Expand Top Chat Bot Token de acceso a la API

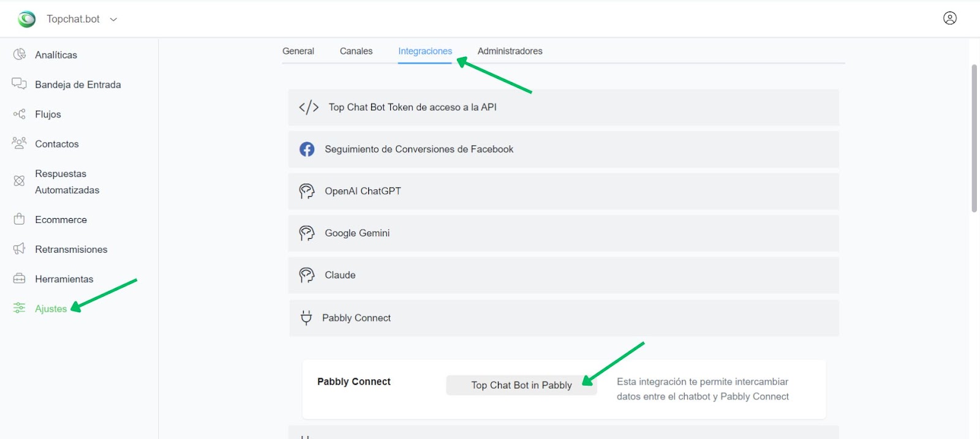pyautogui.click(x=563, y=108)
